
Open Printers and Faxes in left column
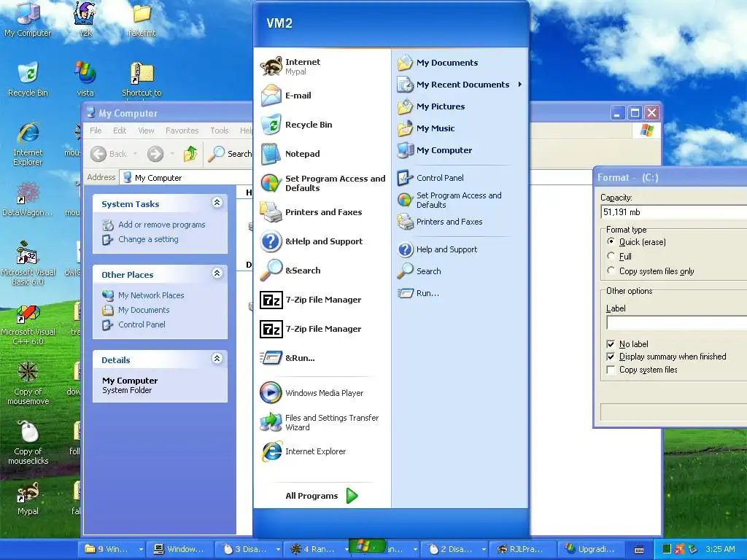tap(322, 212)
